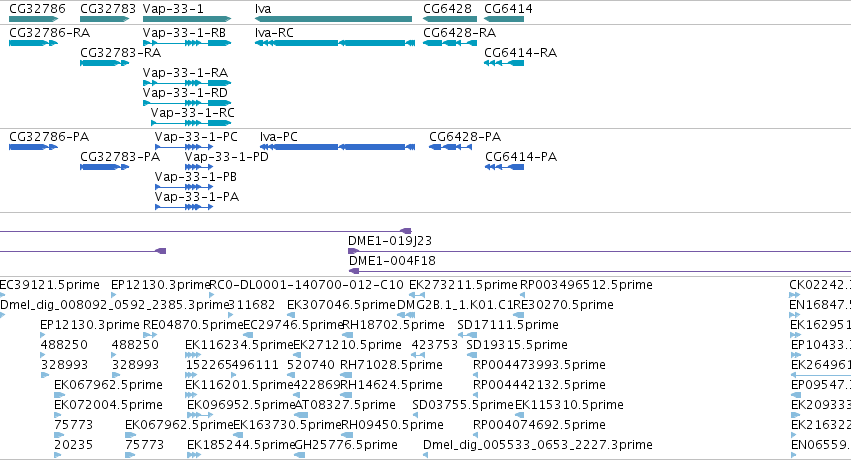851x460 pixels.
Task: Open transcript CG6428-RA
Action: 450,43
